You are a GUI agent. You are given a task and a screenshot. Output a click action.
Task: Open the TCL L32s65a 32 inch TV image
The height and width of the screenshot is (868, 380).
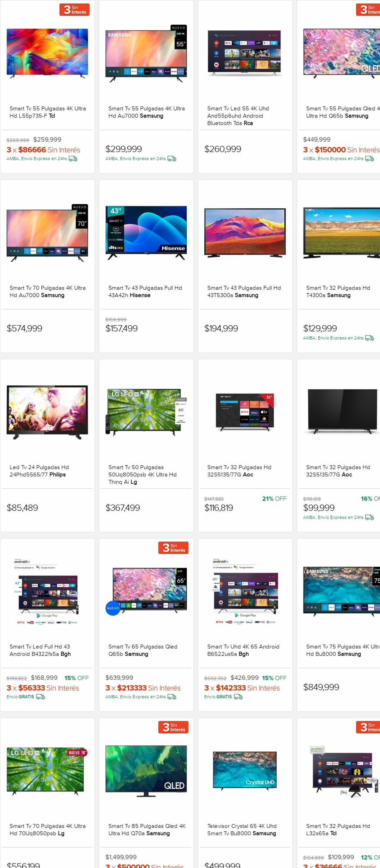[x=342, y=771]
